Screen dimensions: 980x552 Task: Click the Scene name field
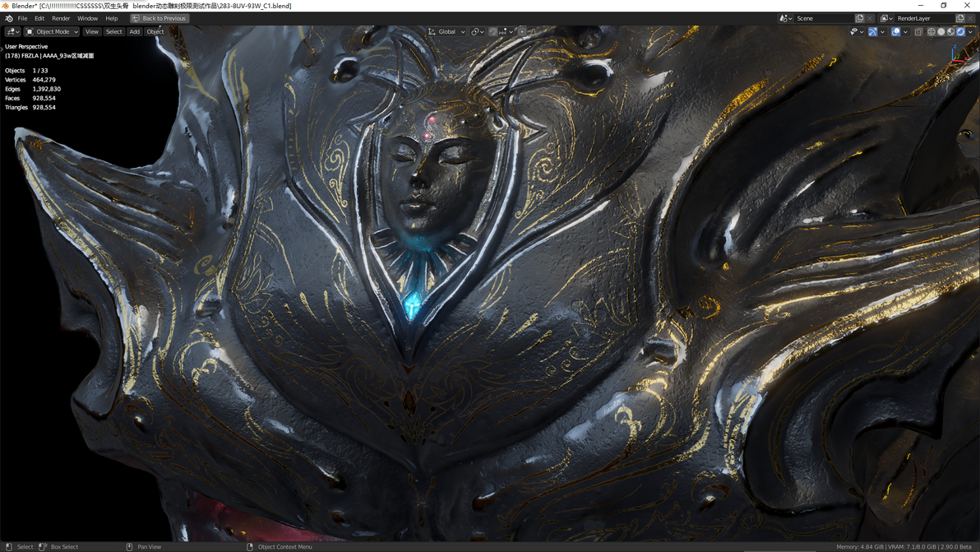point(825,18)
